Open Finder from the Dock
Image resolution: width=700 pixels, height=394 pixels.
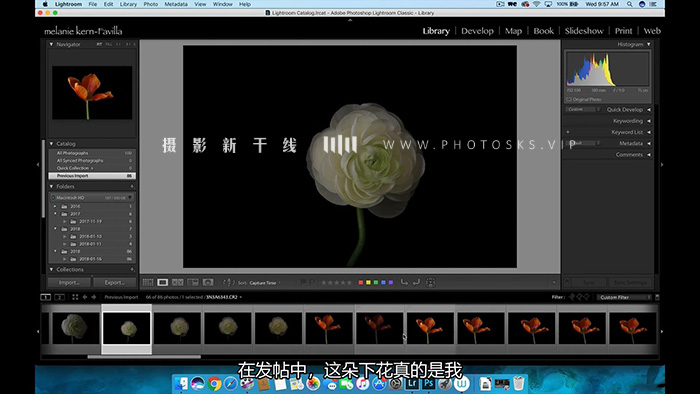pyautogui.click(x=181, y=383)
